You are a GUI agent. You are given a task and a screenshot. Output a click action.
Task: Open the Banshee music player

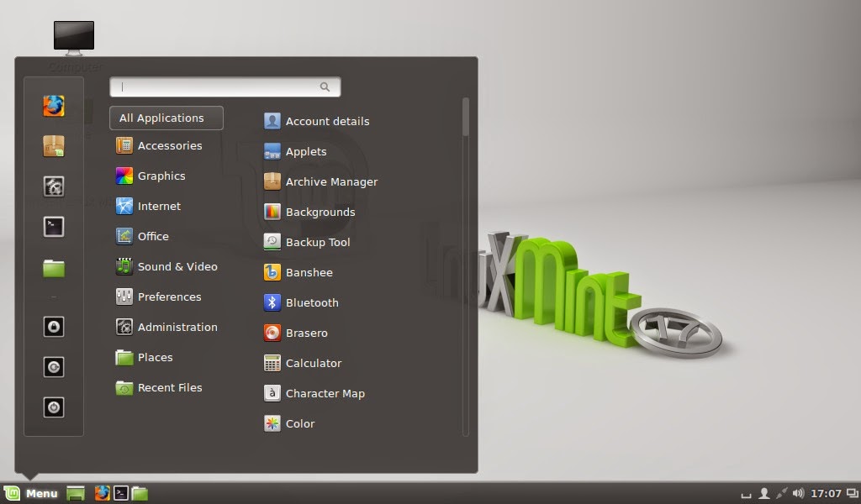(x=298, y=272)
